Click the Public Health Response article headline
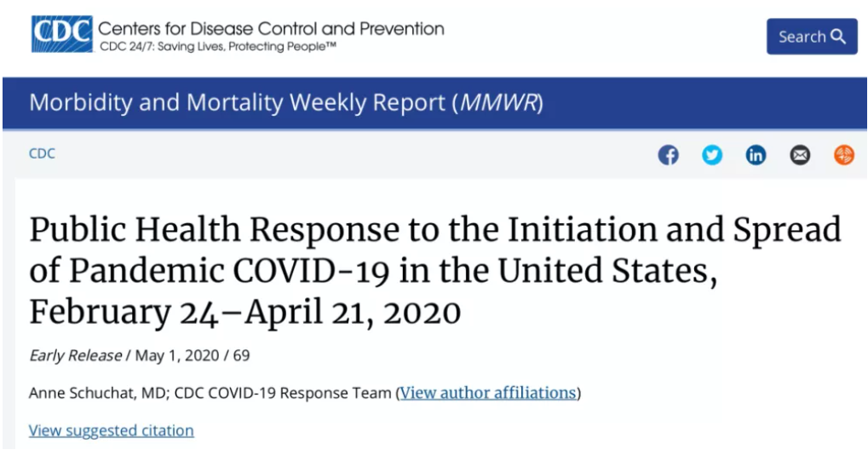Image resolution: width=868 pixels, height=467 pixels. click(434, 271)
